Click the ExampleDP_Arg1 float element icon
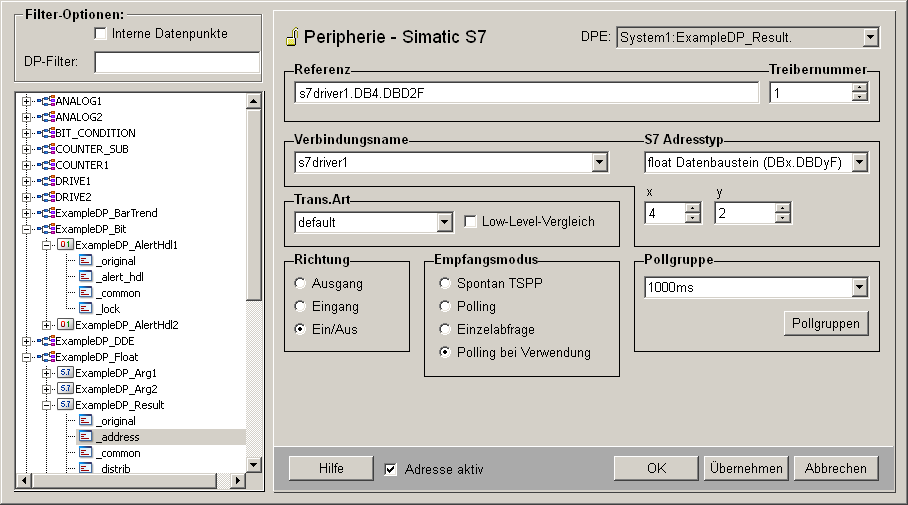 [66, 372]
